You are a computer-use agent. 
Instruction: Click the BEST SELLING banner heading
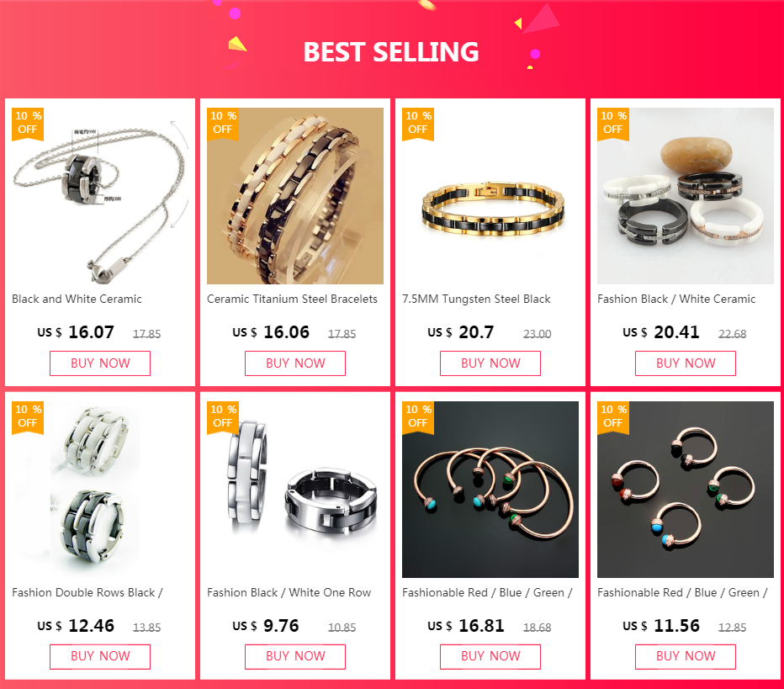click(391, 52)
